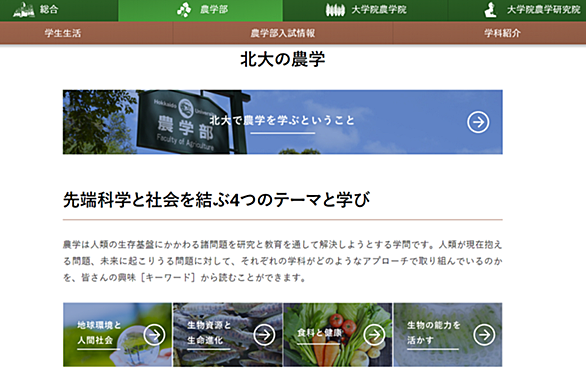Click the statue icon beside 大学院農学研究院

tap(490, 10)
